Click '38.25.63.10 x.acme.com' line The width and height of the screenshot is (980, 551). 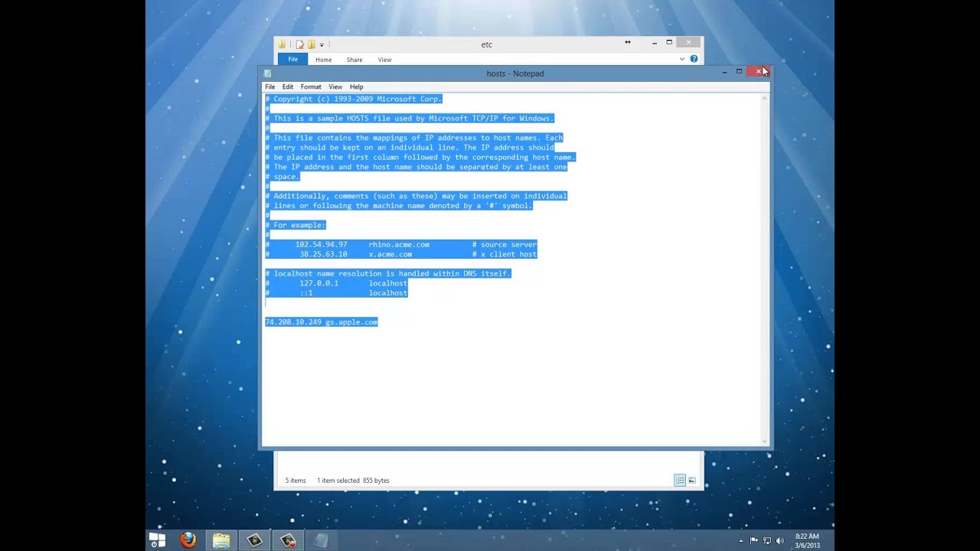pos(401,254)
